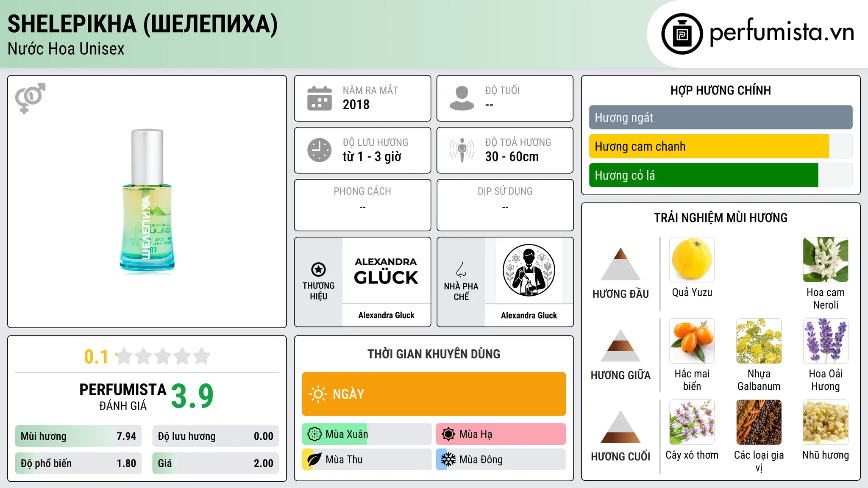Click the SHELEPIKHA (ШЕЛЕПИХА) title

(142, 24)
